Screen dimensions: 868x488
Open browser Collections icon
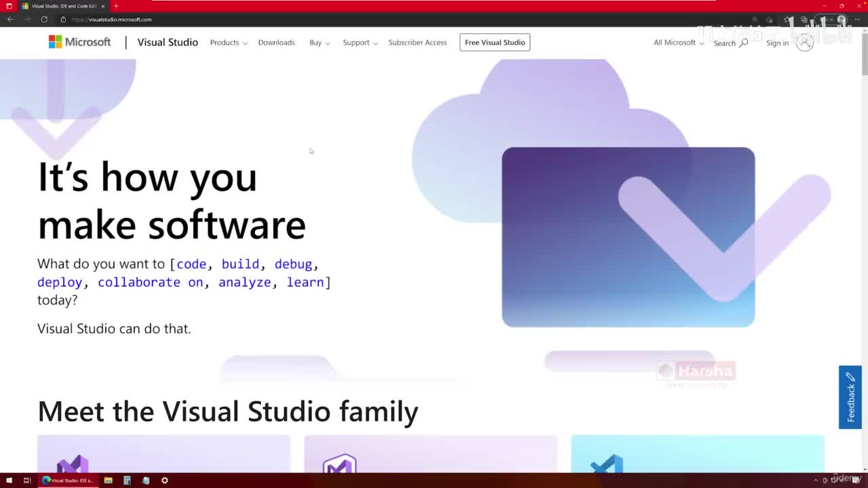tap(804, 20)
